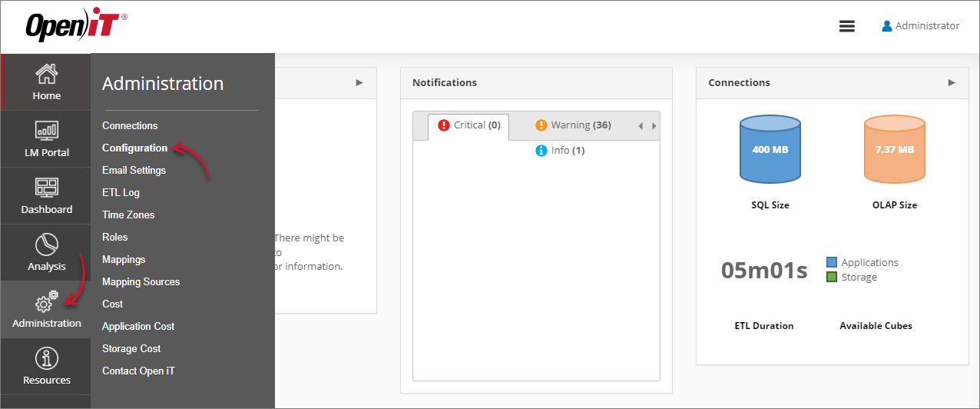Open Roles menu item
The height and width of the screenshot is (409, 980).
pos(115,237)
